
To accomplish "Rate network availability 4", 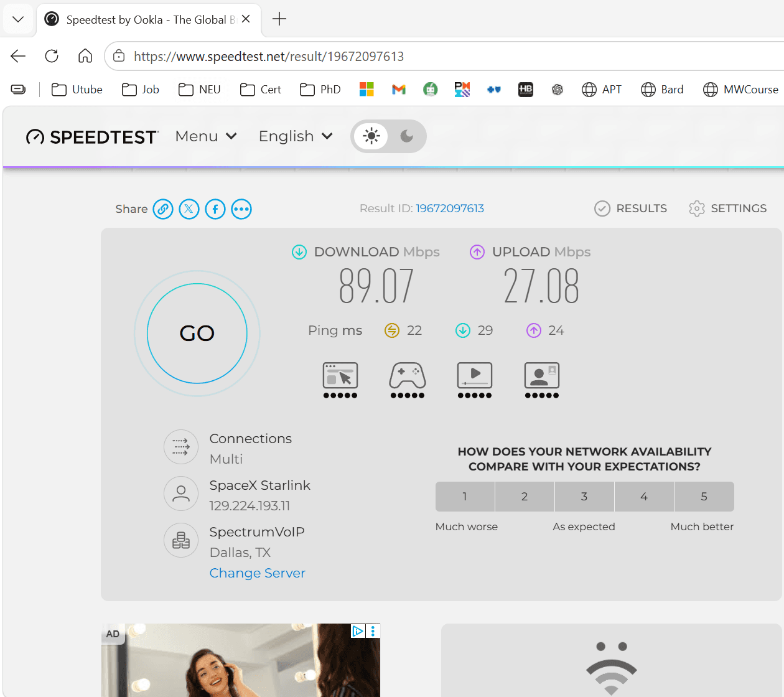I will [644, 497].
